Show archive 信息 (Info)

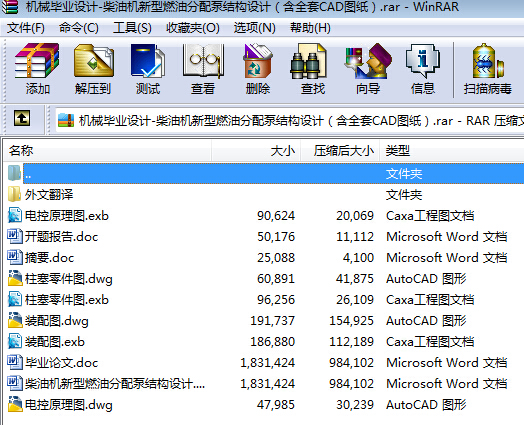[422, 61]
